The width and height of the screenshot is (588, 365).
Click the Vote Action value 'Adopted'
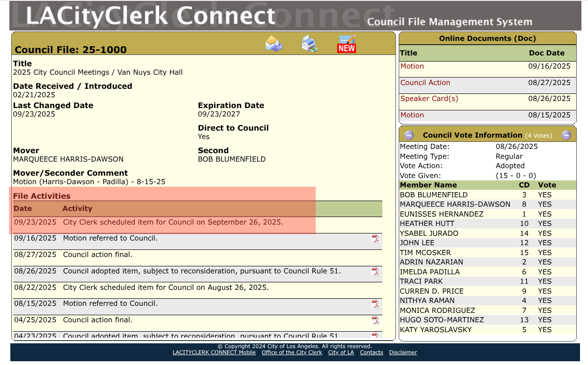510,166
